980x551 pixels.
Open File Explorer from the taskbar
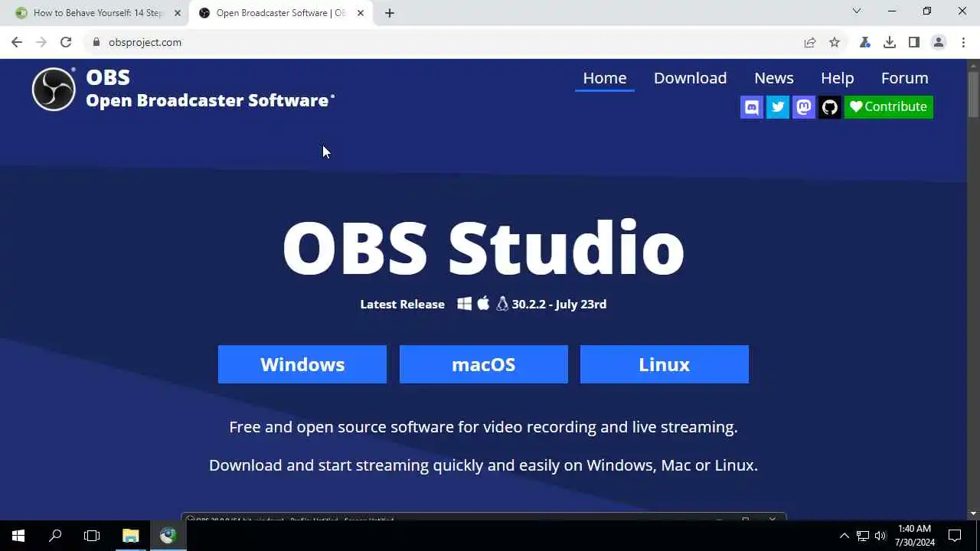pyautogui.click(x=130, y=536)
